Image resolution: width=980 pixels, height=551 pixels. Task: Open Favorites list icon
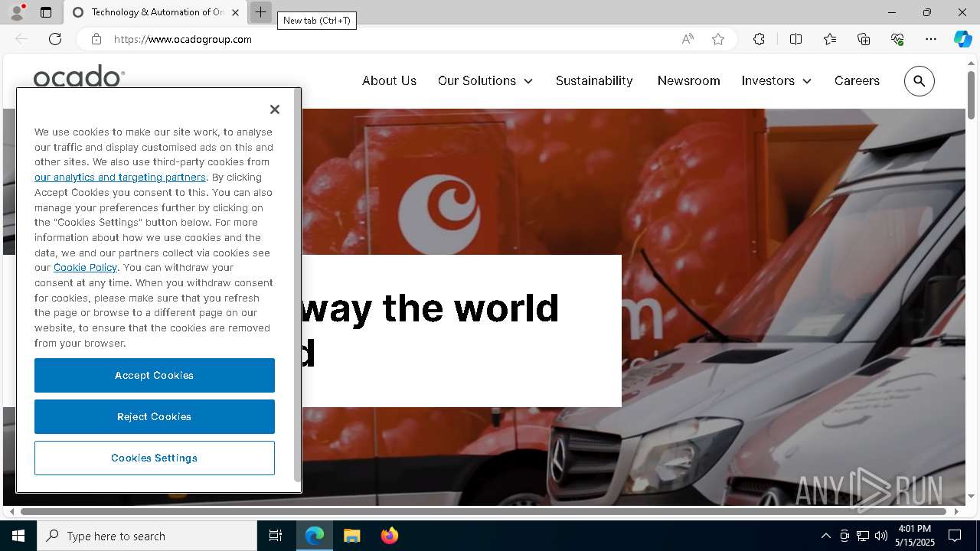pyautogui.click(x=830, y=39)
